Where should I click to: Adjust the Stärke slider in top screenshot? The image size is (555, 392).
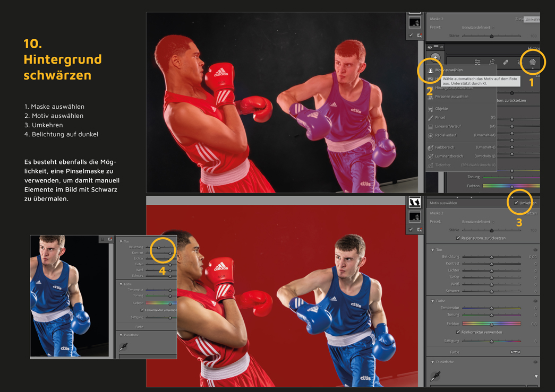(491, 36)
